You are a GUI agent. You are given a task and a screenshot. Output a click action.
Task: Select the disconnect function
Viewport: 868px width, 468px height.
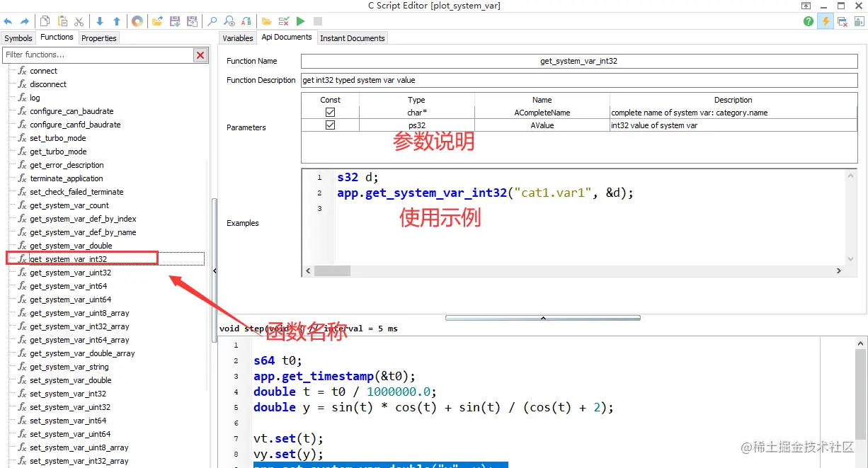(x=48, y=84)
